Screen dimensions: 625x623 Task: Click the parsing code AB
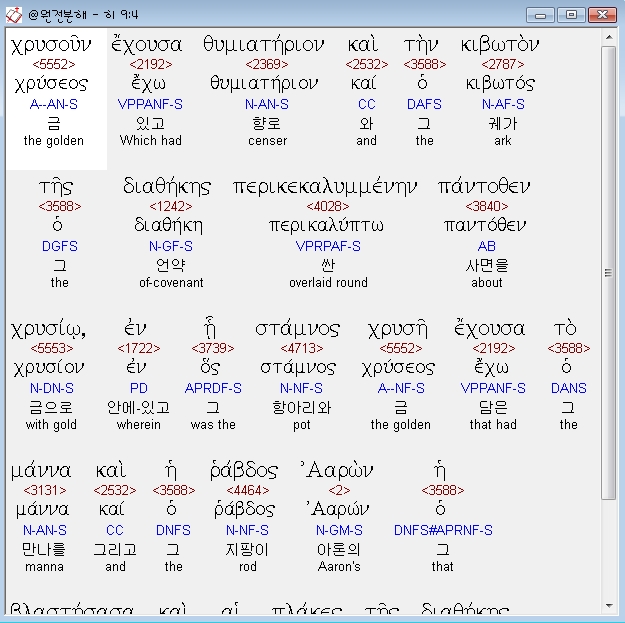tap(487, 246)
